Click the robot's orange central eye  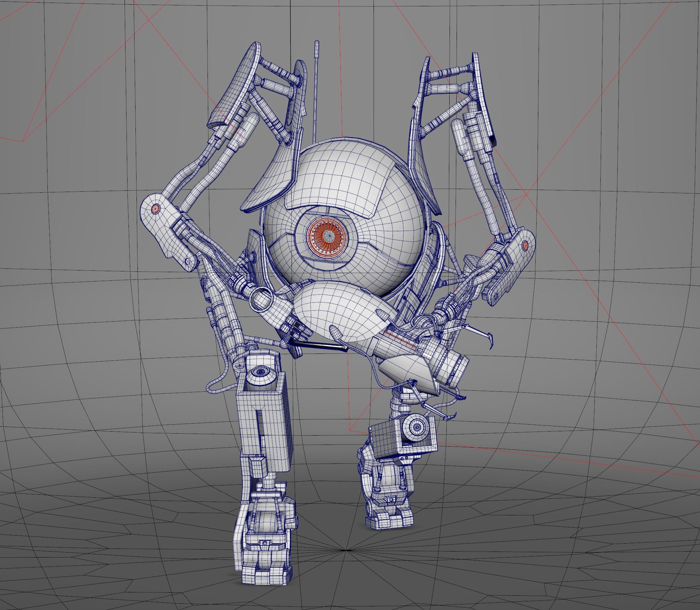[329, 236]
